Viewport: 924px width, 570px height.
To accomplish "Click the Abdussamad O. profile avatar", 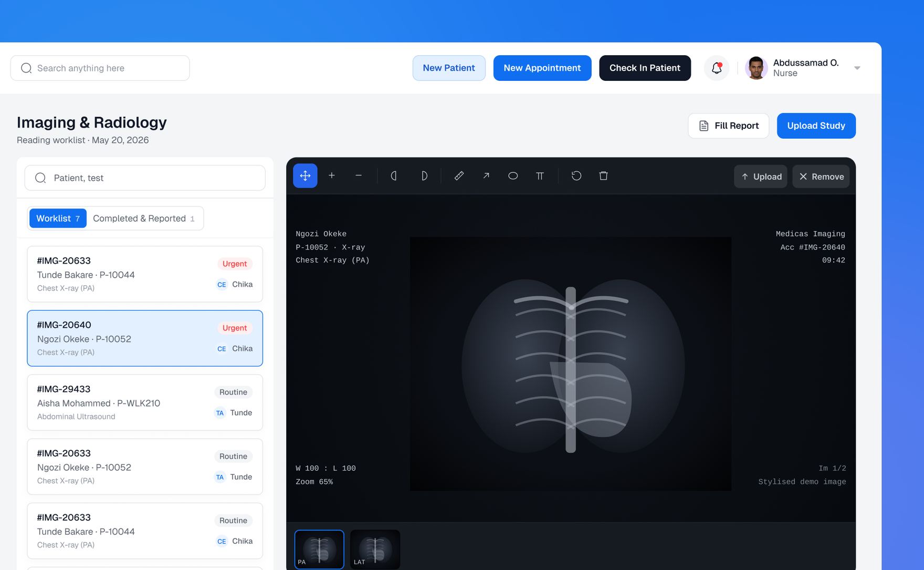I will [x=756, y=68].
